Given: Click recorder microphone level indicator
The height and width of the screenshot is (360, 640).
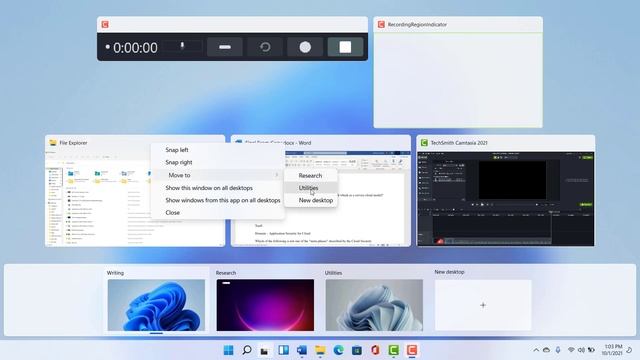Looking at the screenshot, I should click(182, 46).
